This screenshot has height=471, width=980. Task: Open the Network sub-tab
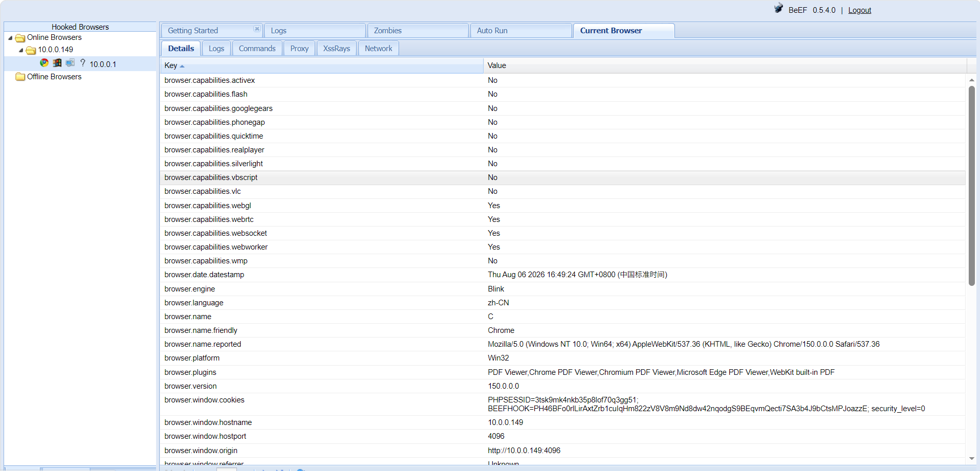[x=379, y=49]
